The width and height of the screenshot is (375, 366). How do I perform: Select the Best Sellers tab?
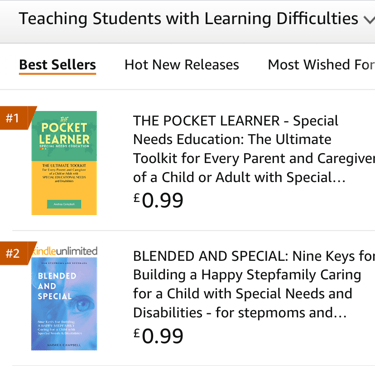pyautogui.click(x=57, y=65)
